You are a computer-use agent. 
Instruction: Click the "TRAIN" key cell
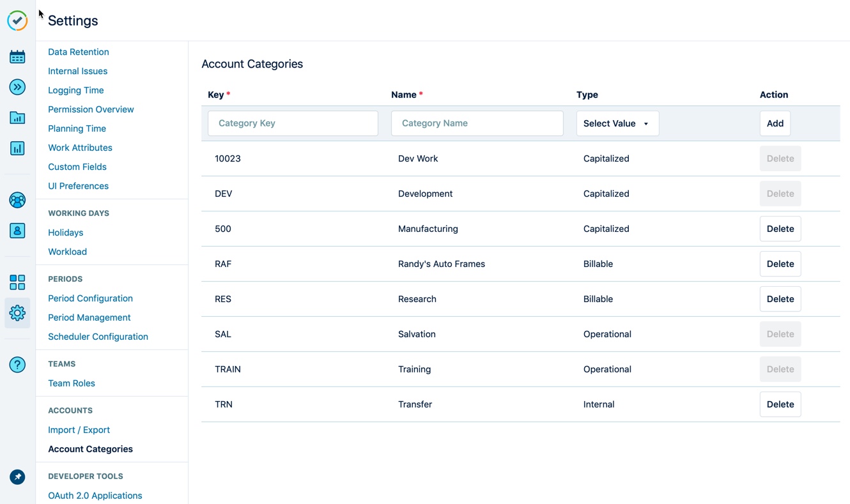coord(228,369)
